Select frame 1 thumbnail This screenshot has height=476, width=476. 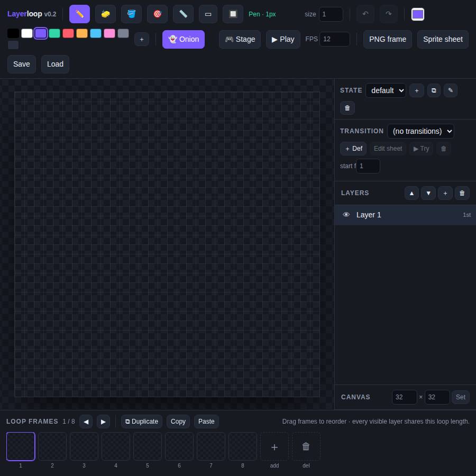(x=21, y=446)
